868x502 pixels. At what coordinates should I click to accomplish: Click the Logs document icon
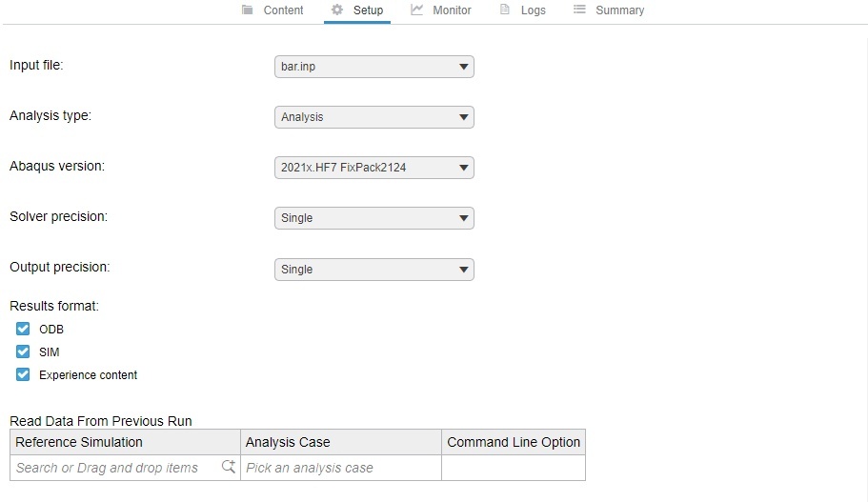click(x=505, y=10)
